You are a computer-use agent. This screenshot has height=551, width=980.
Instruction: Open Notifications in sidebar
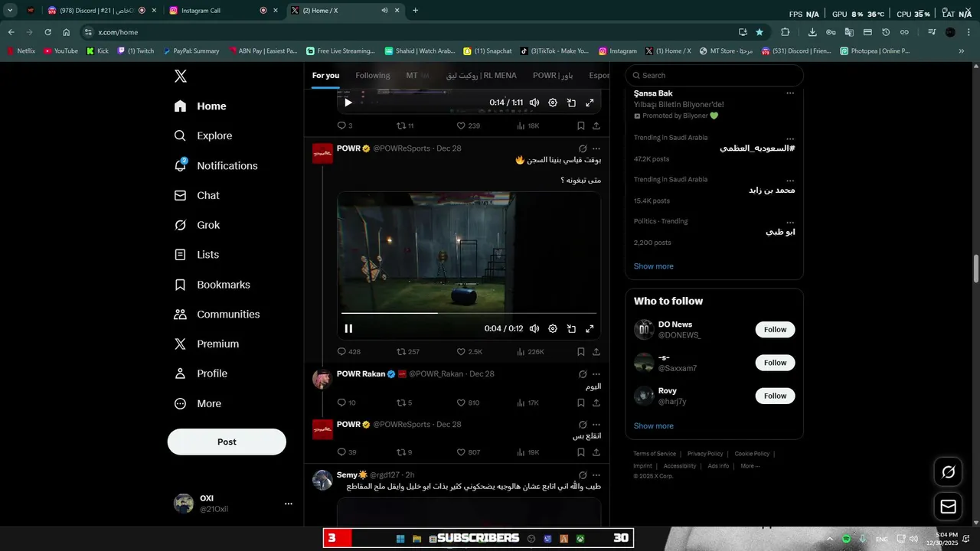(216, 165)
